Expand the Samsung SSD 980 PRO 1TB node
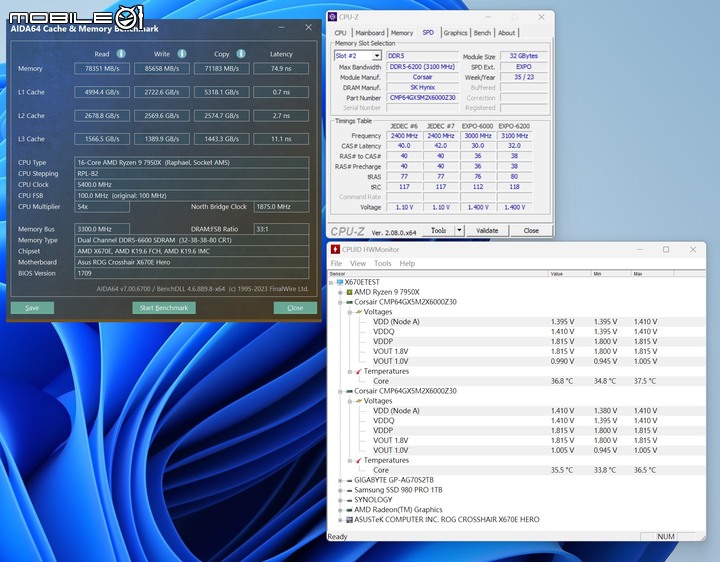Image resolution: width=720 pixels, height=562 pixels. (x=340, y=491)
